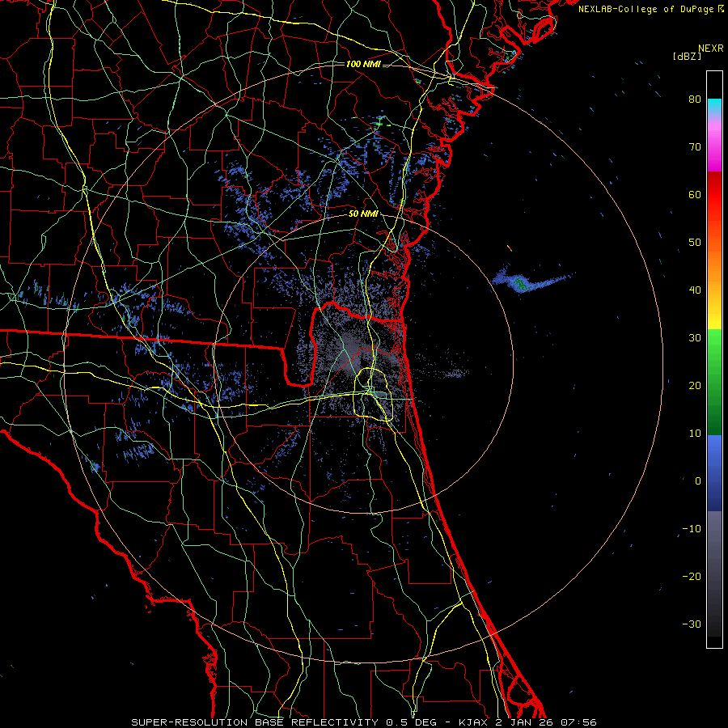Screen dimensions: 728x728
Task: Click the KJAX station identifier
Action: pyautogui.click(x=474, y=722)
